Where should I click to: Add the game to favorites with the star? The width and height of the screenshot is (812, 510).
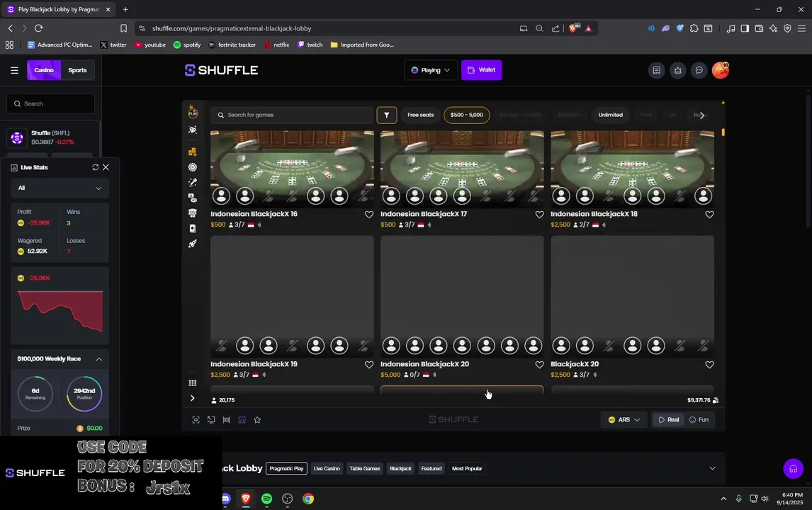coord(257,420)
